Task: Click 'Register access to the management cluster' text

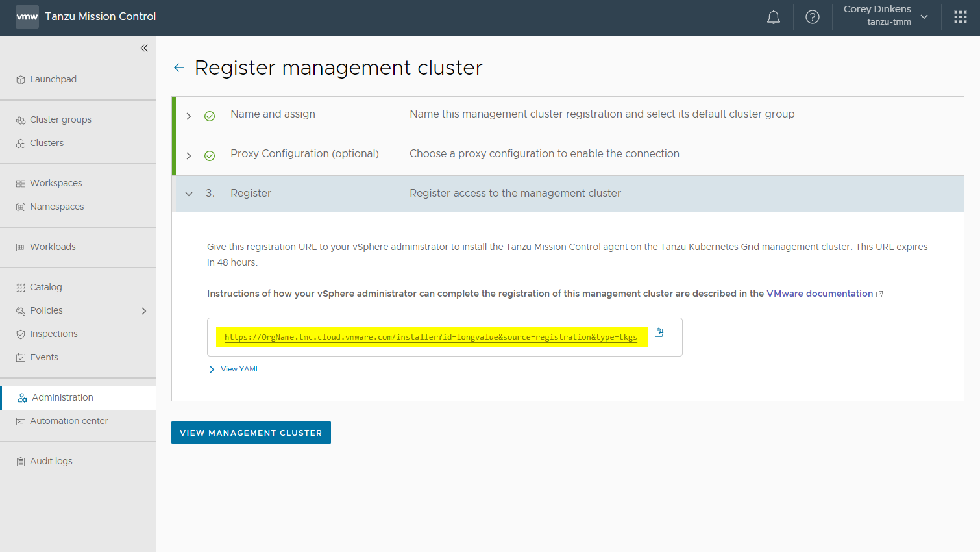Action: [x=515, y=194]
